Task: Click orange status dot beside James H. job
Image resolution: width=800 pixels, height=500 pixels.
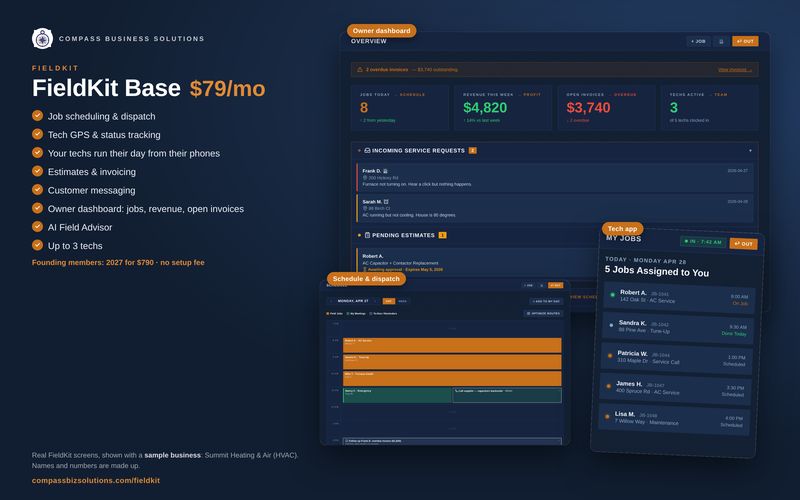Action: [608, 386]
